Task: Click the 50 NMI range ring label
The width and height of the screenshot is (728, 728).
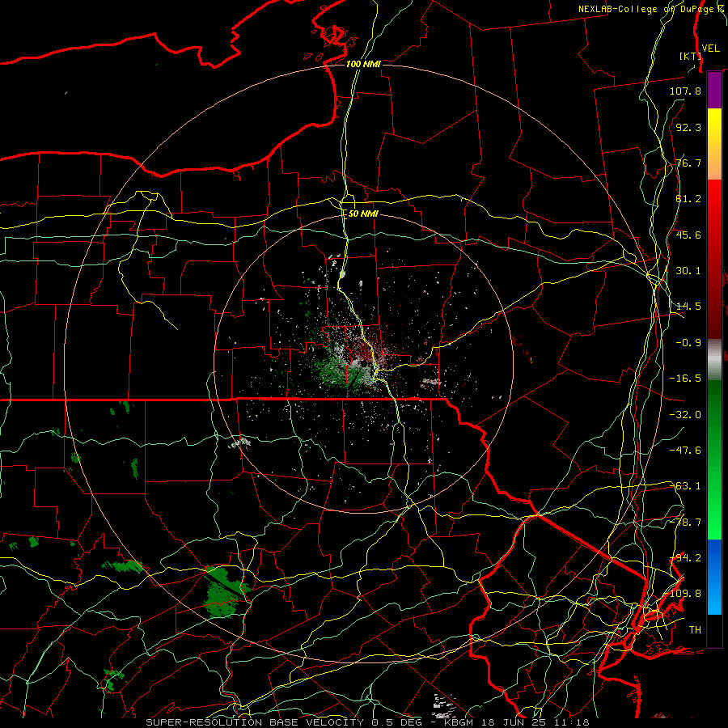Action: [x=363, y=214]
